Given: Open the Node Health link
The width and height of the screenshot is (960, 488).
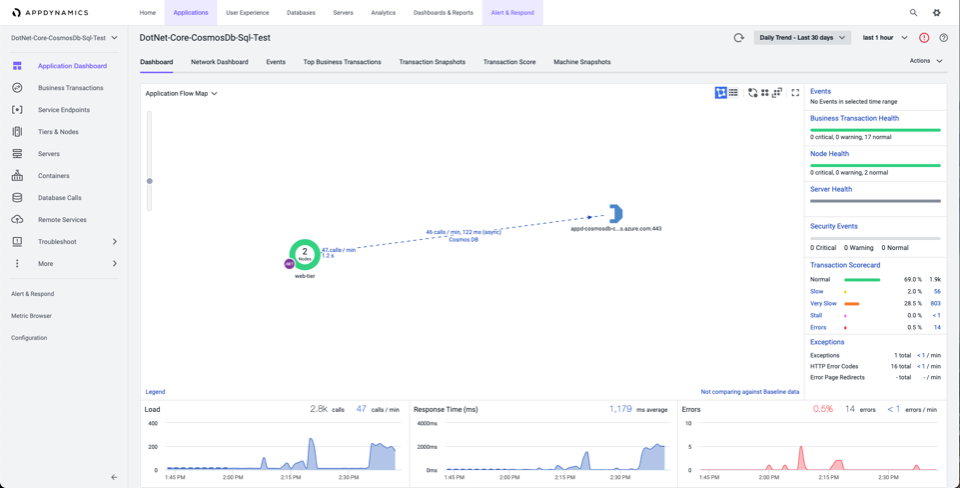Looking at the screenshot, I should coord(828,154).
